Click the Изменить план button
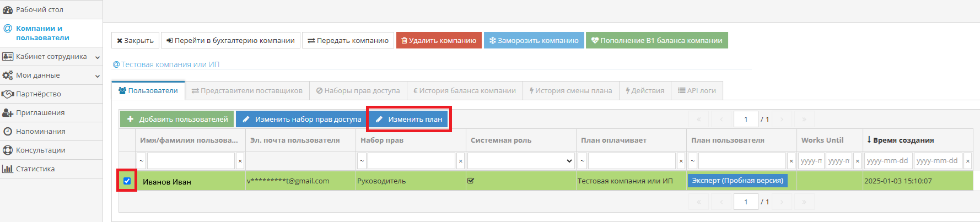 coord(409,119)
